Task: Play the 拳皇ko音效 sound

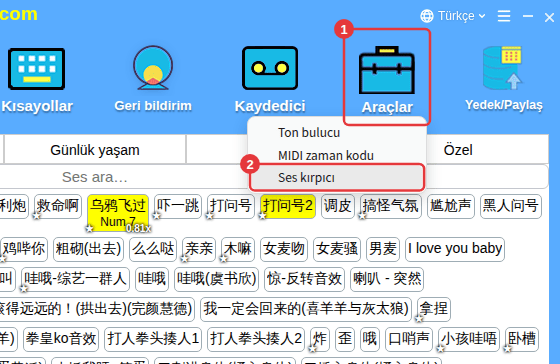Action: tap(61, 339)
